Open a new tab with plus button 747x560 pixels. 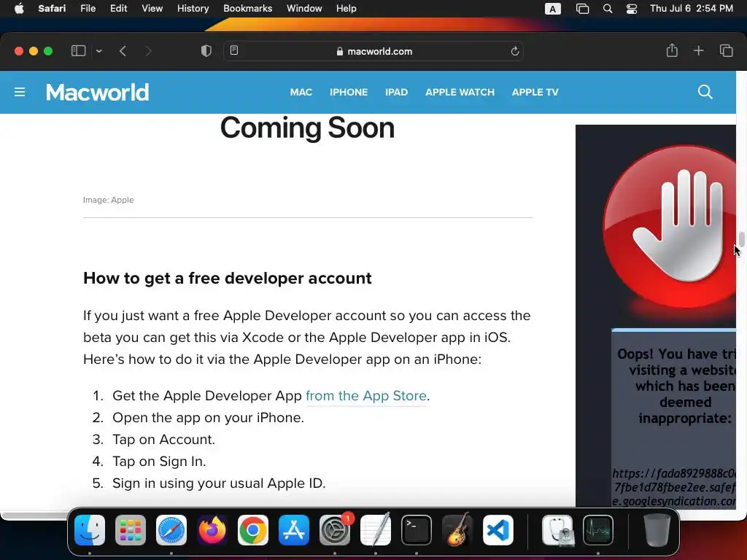[x=698, y=50]
